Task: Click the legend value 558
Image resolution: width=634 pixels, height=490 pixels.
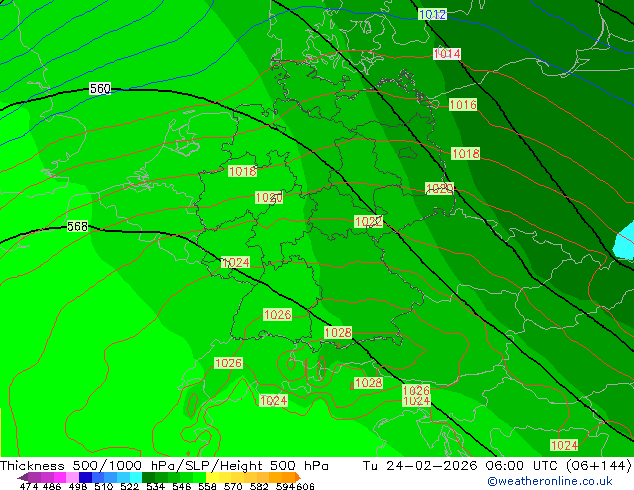Action: tap(207, 486)
